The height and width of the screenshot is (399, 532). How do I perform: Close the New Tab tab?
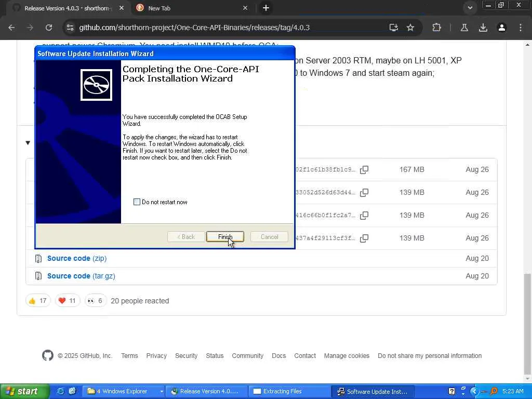tap(245, 8)
